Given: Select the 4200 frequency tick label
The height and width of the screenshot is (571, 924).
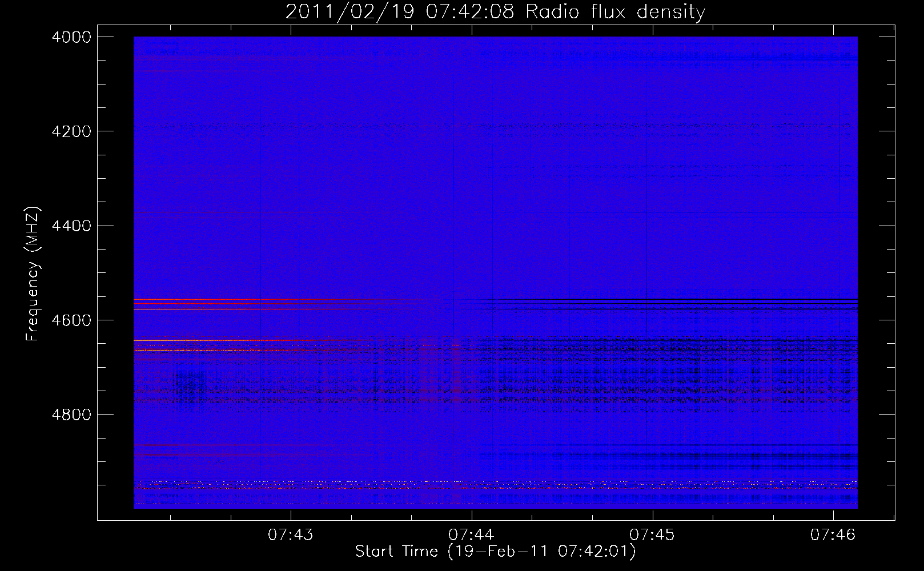Looking at the screenshot, I should (x=71, y=131).
